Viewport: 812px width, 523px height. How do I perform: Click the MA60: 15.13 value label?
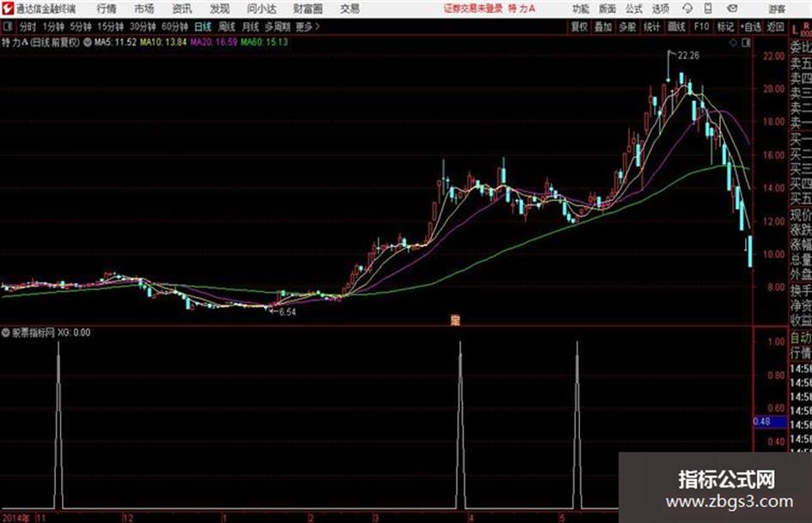click(264, 42)
